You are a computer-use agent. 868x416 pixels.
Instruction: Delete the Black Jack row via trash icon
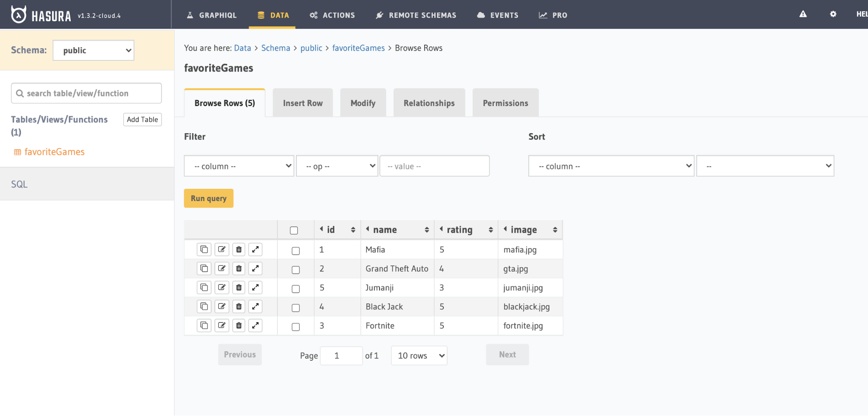point(238,306)
